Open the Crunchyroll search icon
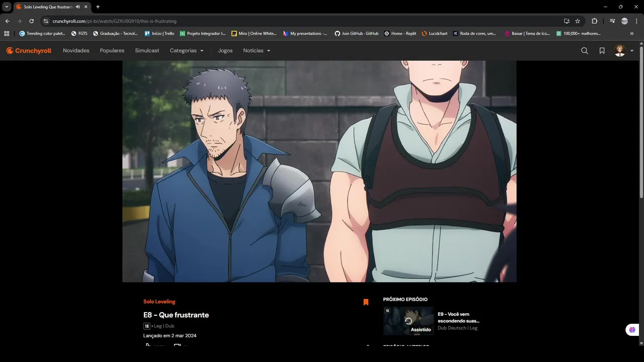This screenshot has width=644, height=362. coord(585,51)
